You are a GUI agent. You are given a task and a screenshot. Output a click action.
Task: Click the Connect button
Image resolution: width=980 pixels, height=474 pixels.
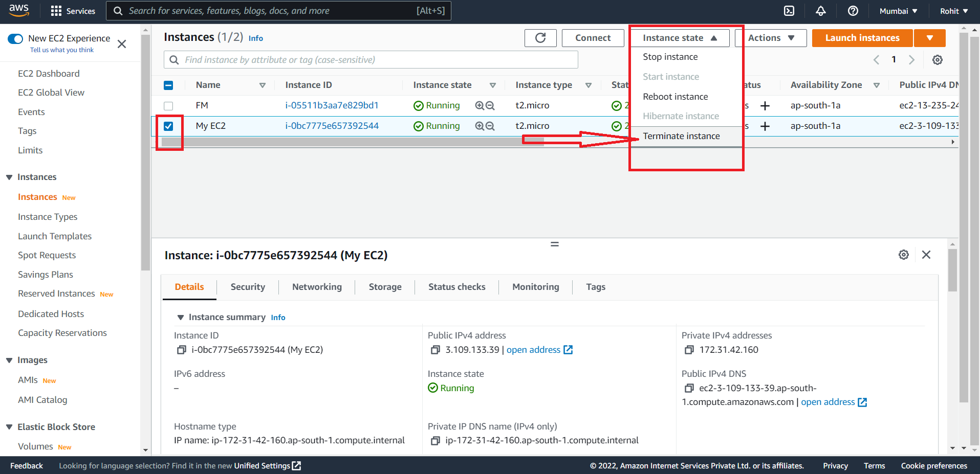(x=593, y=38)
